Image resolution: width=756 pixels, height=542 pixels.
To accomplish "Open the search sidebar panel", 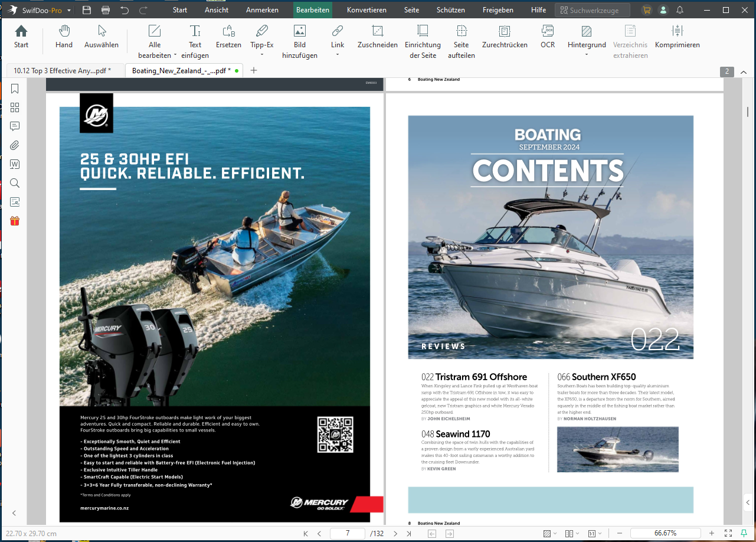I will 15,183.
